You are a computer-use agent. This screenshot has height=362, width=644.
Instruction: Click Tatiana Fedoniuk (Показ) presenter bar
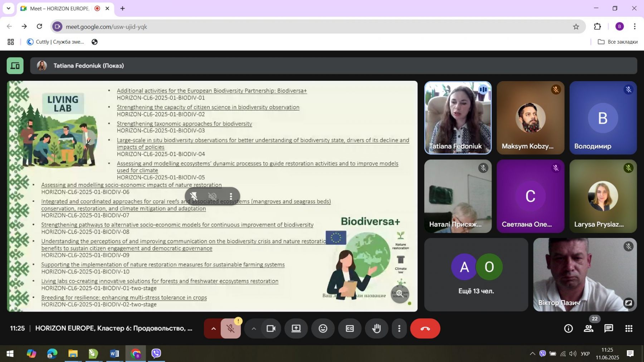click(x=333, y=66)
